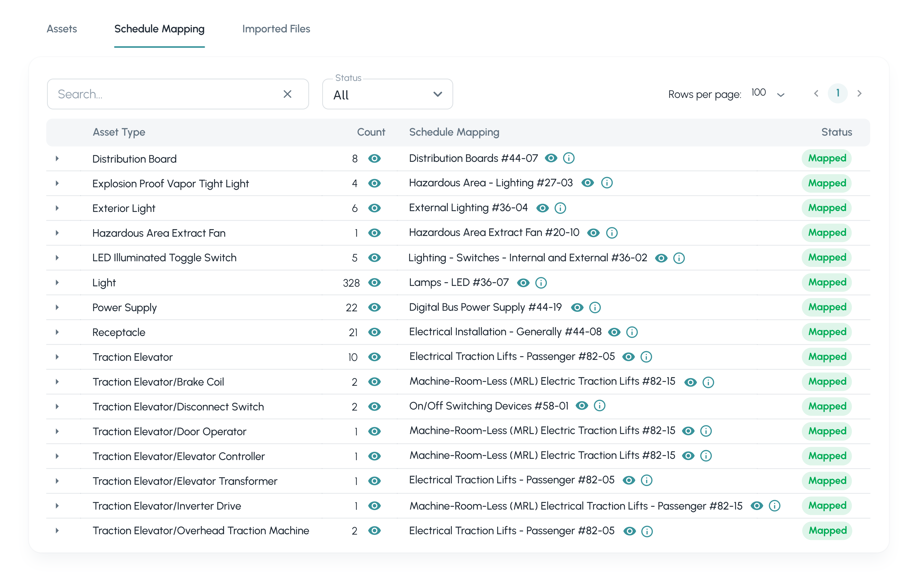Click eye icon beside Receptacle count
Image resolution: width=918 pixels, height=588 pixels.
pos(374,332)
